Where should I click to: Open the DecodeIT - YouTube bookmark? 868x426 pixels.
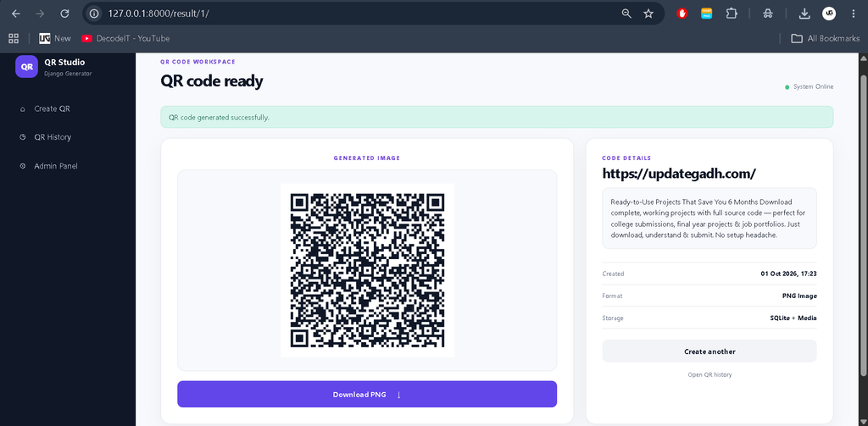pyautogui.click(x=125, y=38)
